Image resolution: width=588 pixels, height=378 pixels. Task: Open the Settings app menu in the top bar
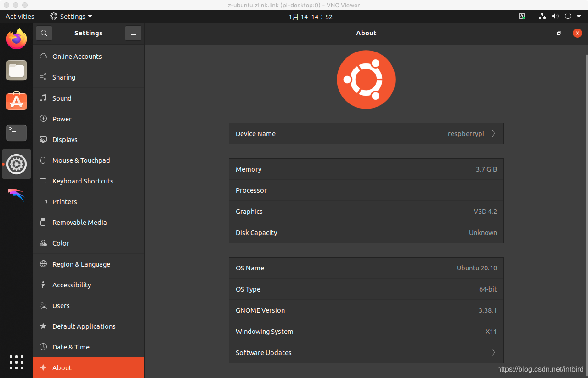click(71, 16)
